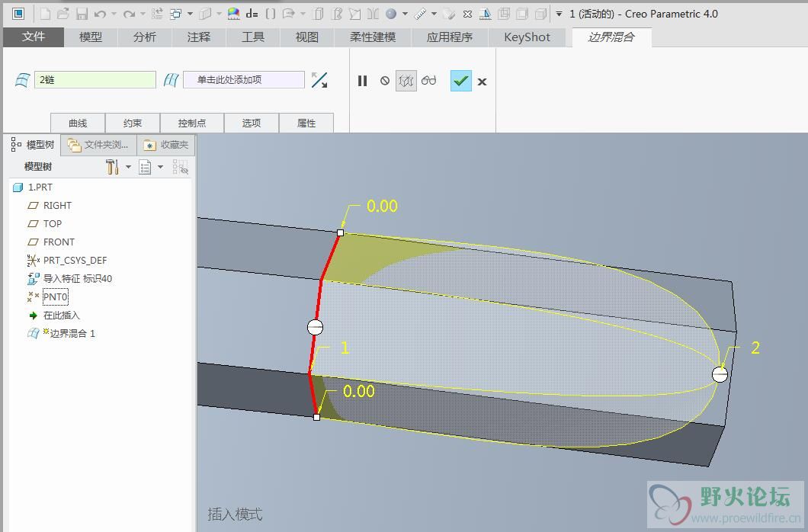Switch to the 柔性建模 ribbon tab
The width and height of the screenshot is (808, 532).
pos(373,37)
